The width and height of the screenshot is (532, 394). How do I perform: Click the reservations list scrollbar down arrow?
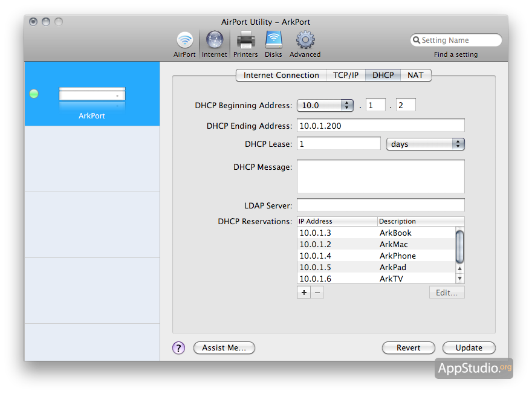[x=459, y=278]
